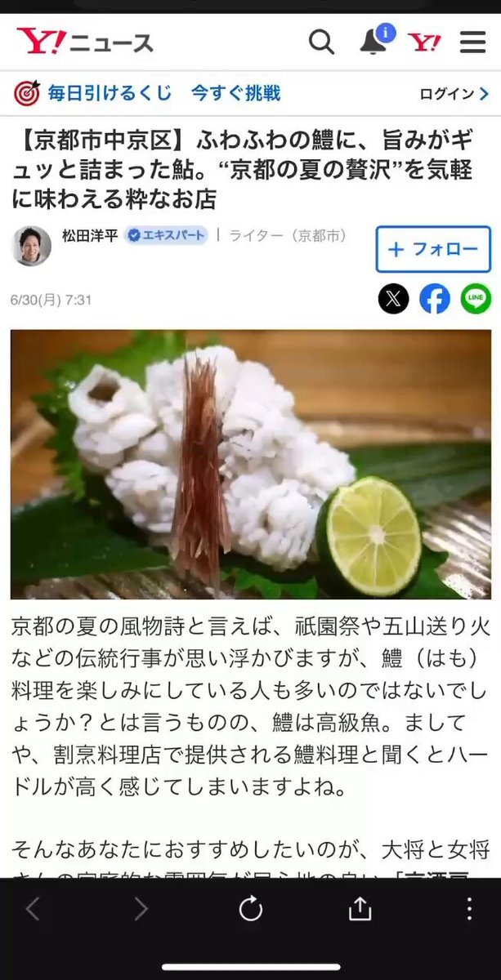Tap 今すぐ挑戦 link
The height and width of the screenshot is (980, 501).
coord(236,93)
